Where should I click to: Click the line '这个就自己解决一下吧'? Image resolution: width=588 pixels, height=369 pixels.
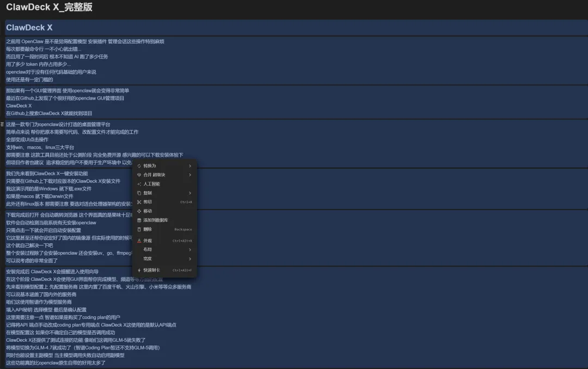pos(29,245)
